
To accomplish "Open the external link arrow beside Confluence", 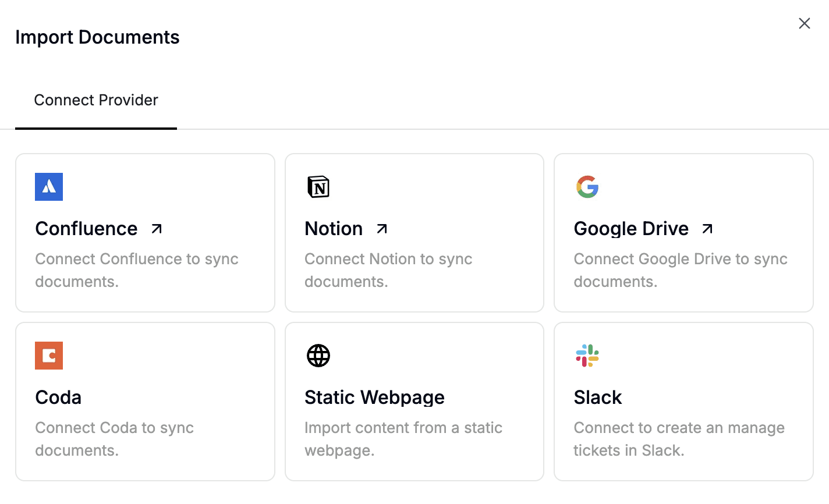I will pos(157,229).
